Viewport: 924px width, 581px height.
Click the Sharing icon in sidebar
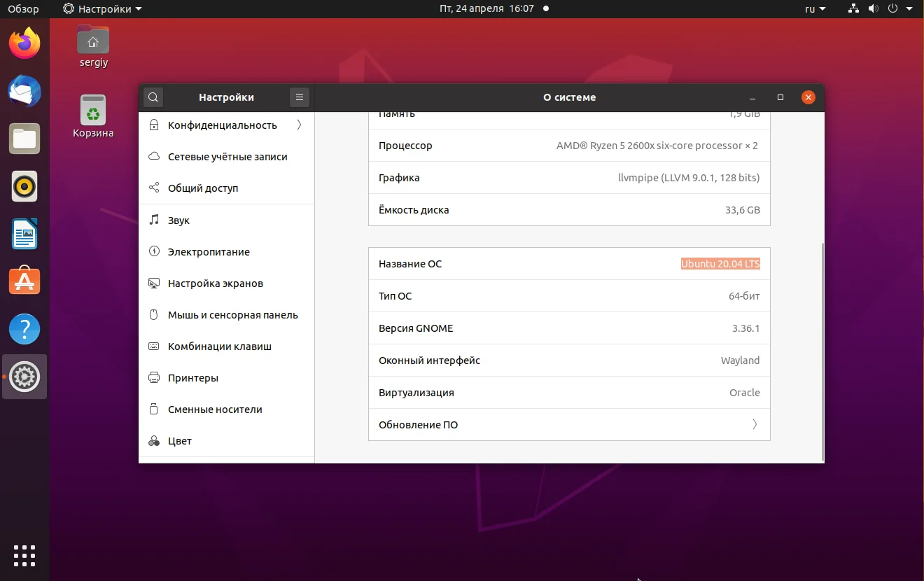pos(154,188)
